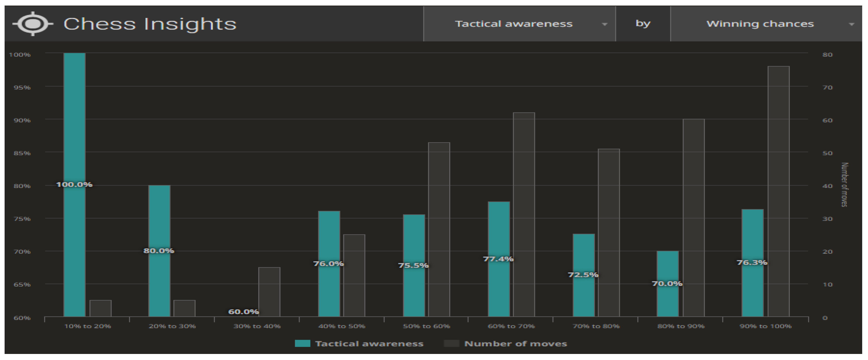Click the arrow beside Tactical awareness
This screenshot has width=868, height=360.
point(604,24)
